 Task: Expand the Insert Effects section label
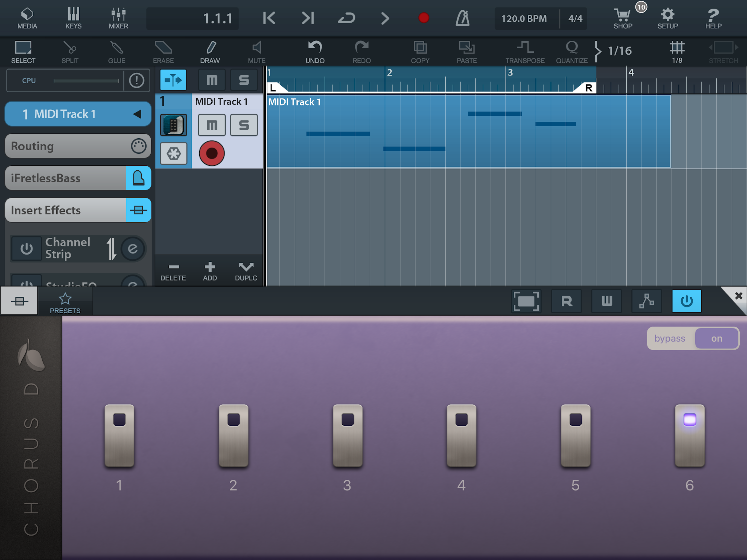tap(66, 210)
